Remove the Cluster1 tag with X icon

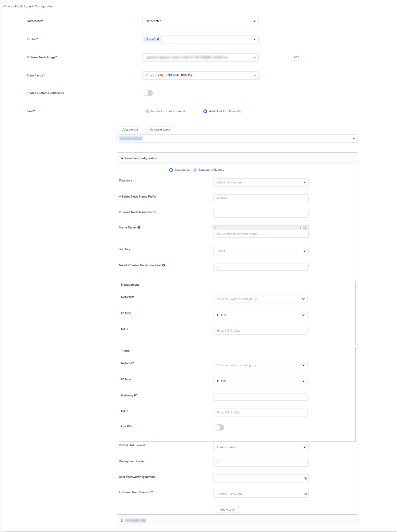(158, 39)
